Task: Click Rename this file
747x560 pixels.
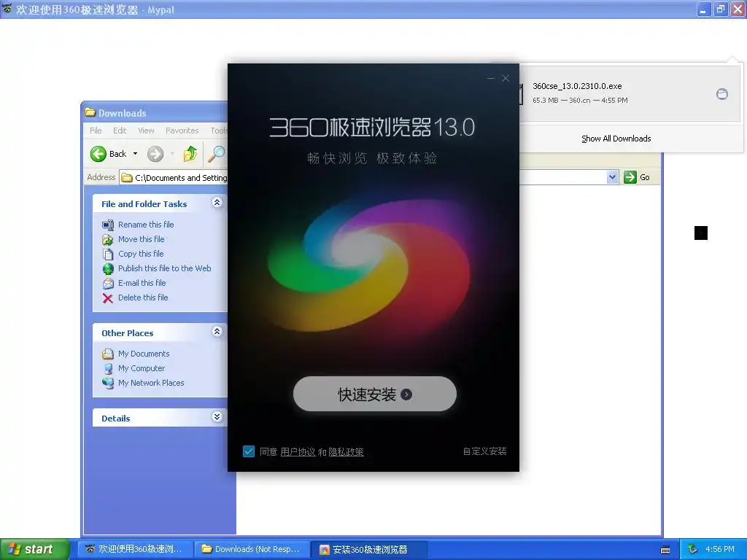Action: click(x=146, y=225)
